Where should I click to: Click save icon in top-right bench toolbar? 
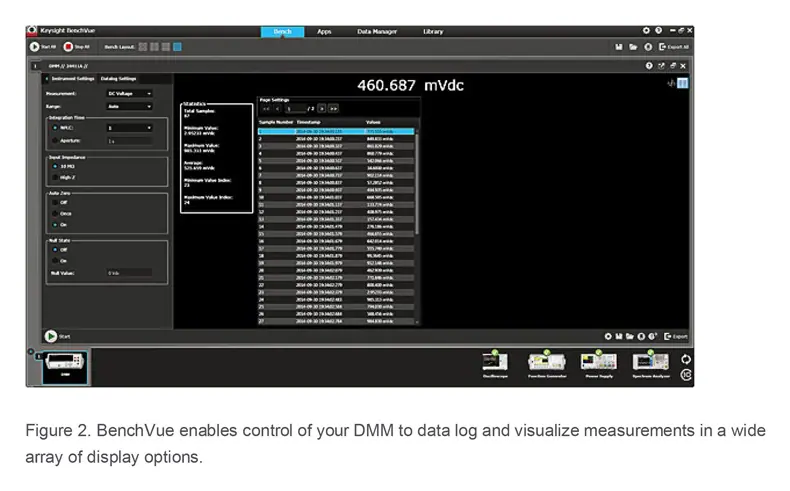619,47
